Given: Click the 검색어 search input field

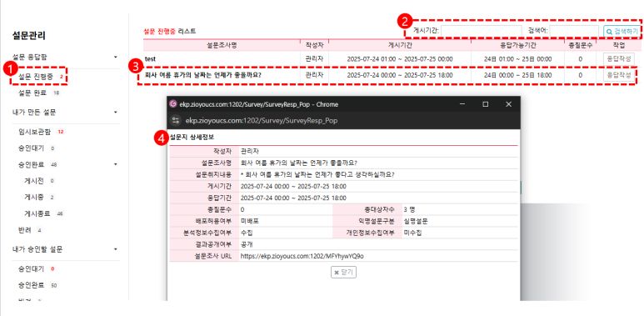Looking at the screenshot, I should [x=574, y=31].
